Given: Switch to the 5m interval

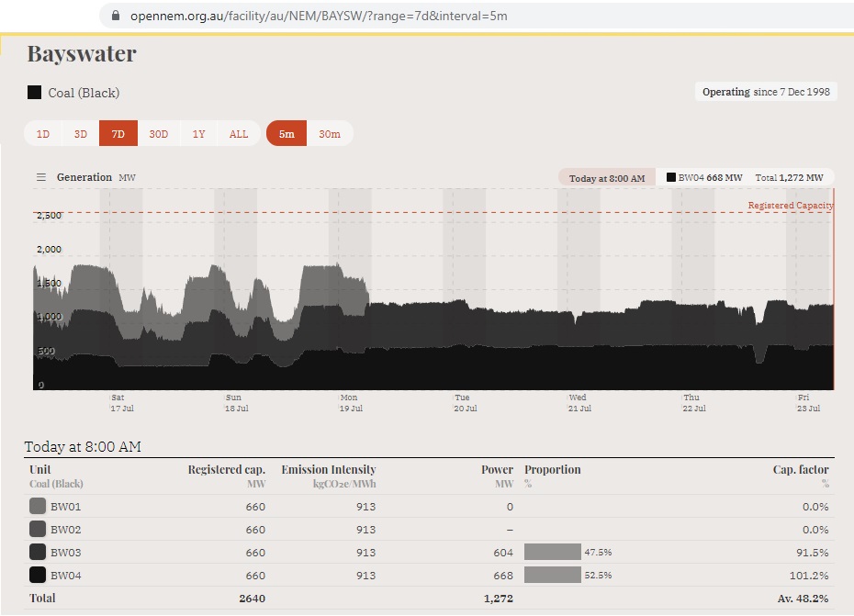Looking at the screenshot, I should 287,133.
